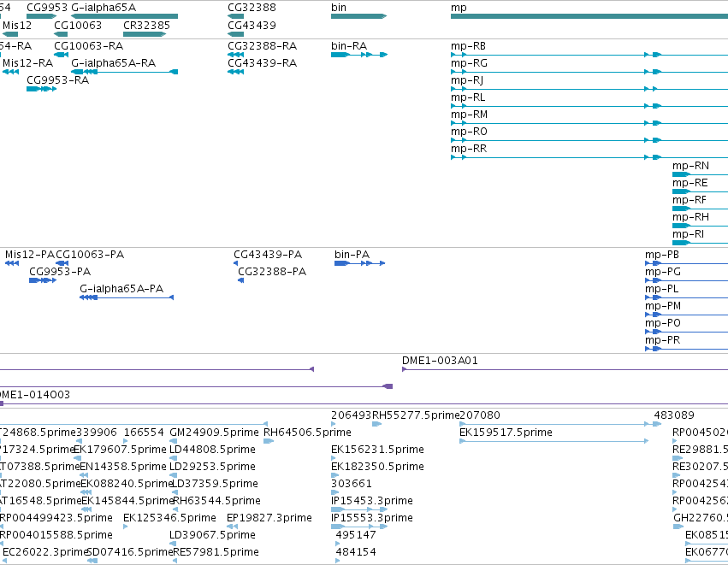Click the CG32388-PA protein label
Screen dimensions: 728x565
pos(272,272)
